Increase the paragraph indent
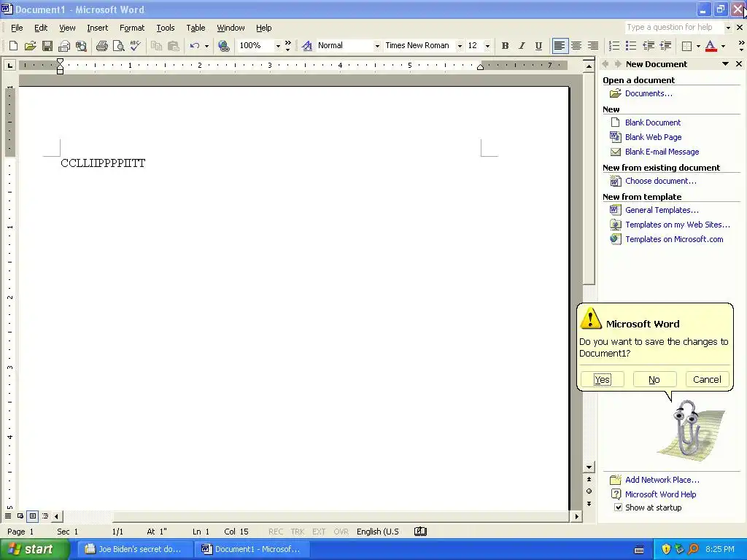The height and width of the screenshot is (560, 747). click(x=665, y=46)
